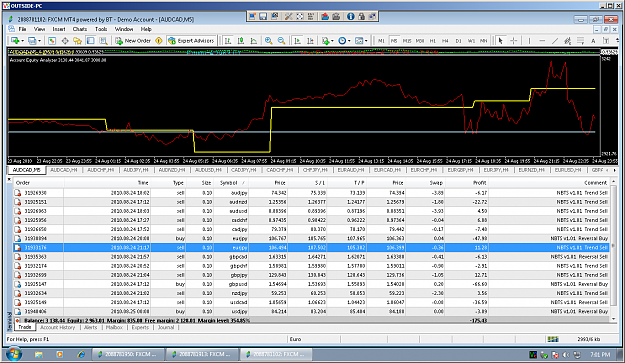Open the Market Watch window icon
Image resolution: width=625 pixels, height=363 pixels.
pos(52,41)
